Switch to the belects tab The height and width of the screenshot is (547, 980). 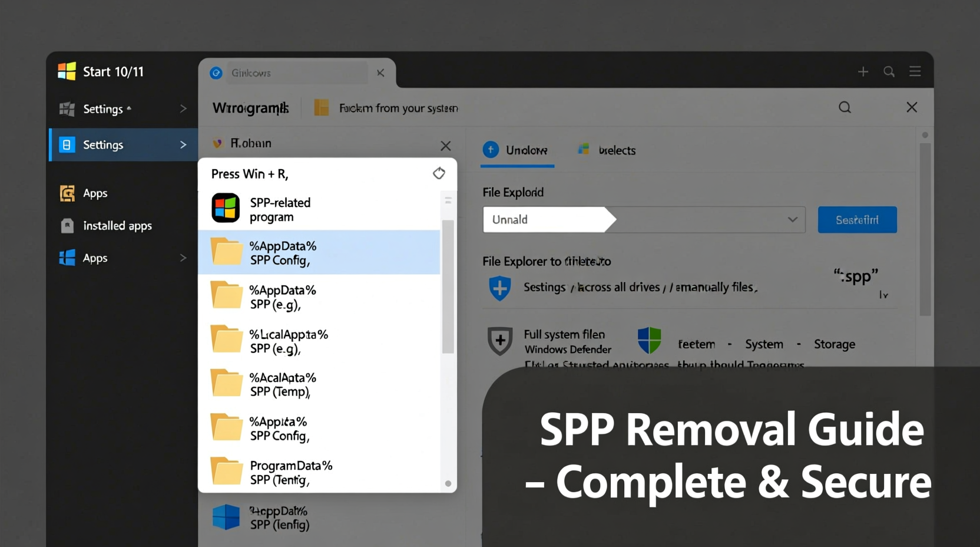(607, 150)
